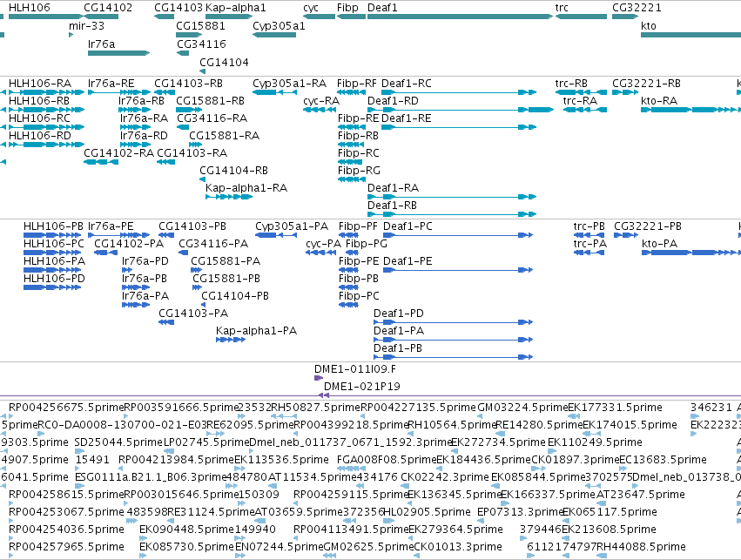Select EST GM03224.5prime
This screenshot has width=741, height=560.
coord(522,408)
